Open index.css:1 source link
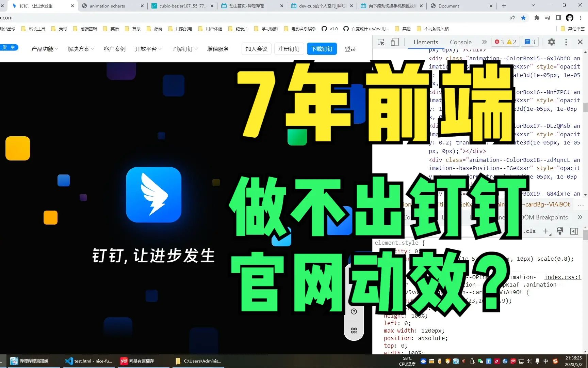 [x=563, y=277]
